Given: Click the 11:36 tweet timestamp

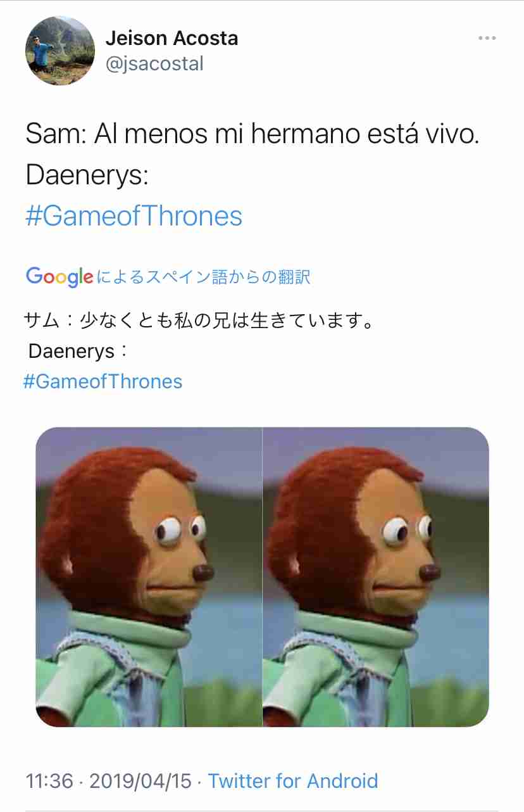Looking at the screenshot, I should point(49,780).
